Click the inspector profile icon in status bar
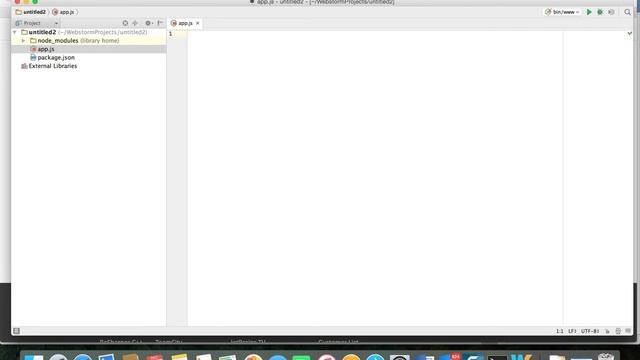 point(618,331)
